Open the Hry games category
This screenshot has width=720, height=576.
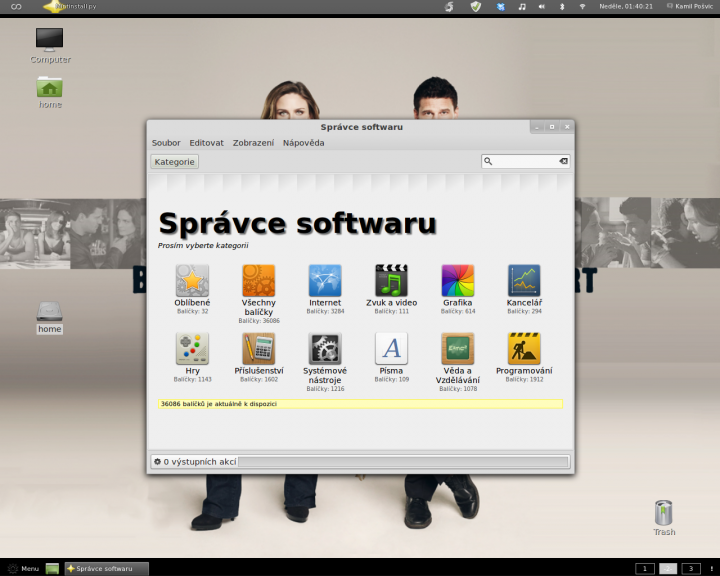point(192,349)
